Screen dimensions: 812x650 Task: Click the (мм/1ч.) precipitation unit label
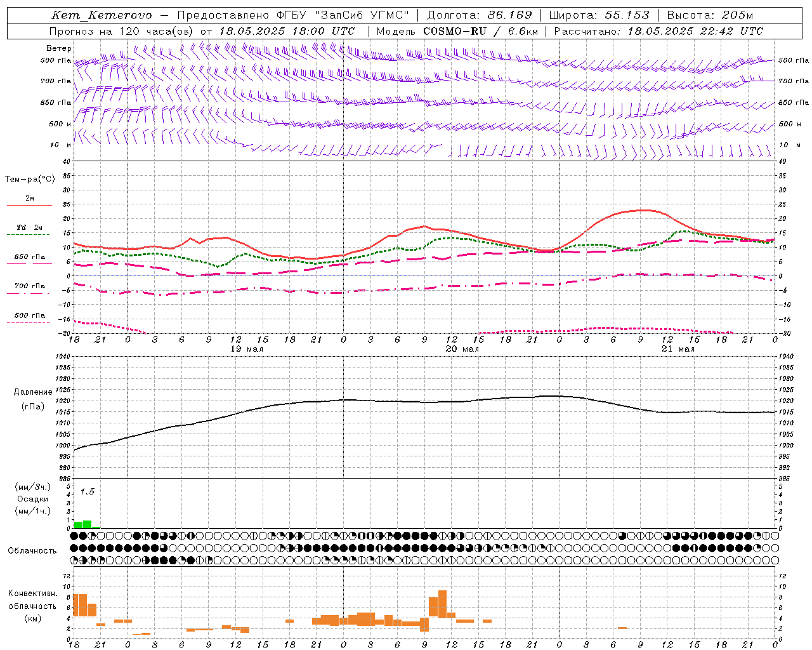pos(33,511)
